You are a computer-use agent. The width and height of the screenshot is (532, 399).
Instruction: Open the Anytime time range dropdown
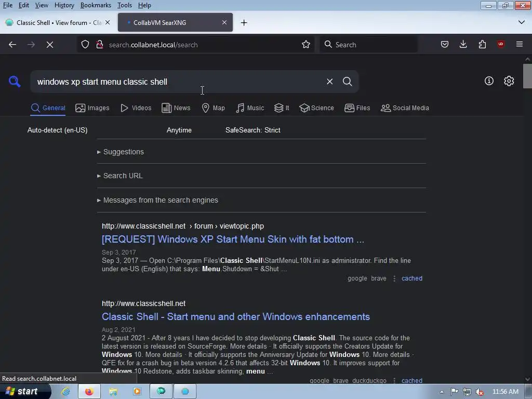[179, 130]
